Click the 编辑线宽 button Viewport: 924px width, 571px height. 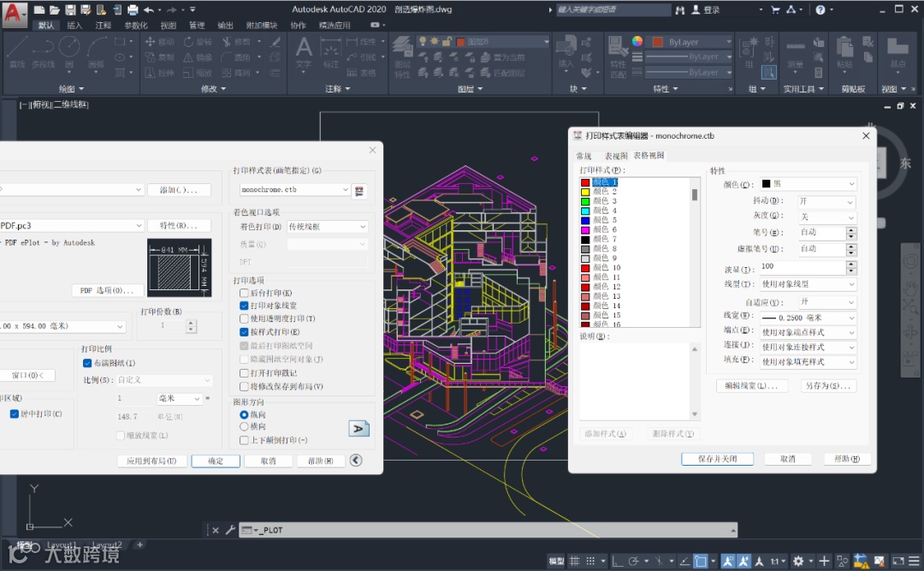752,386
